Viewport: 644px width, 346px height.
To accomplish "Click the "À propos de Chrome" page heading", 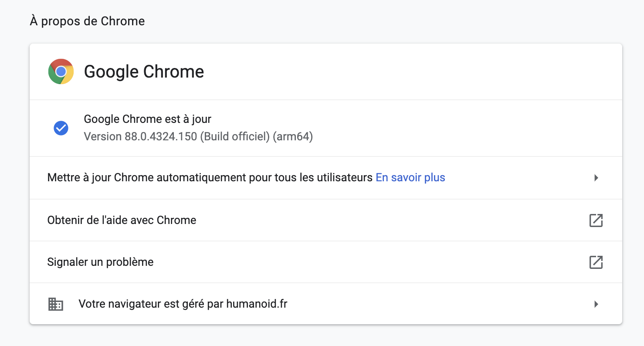I will [87, 21].
